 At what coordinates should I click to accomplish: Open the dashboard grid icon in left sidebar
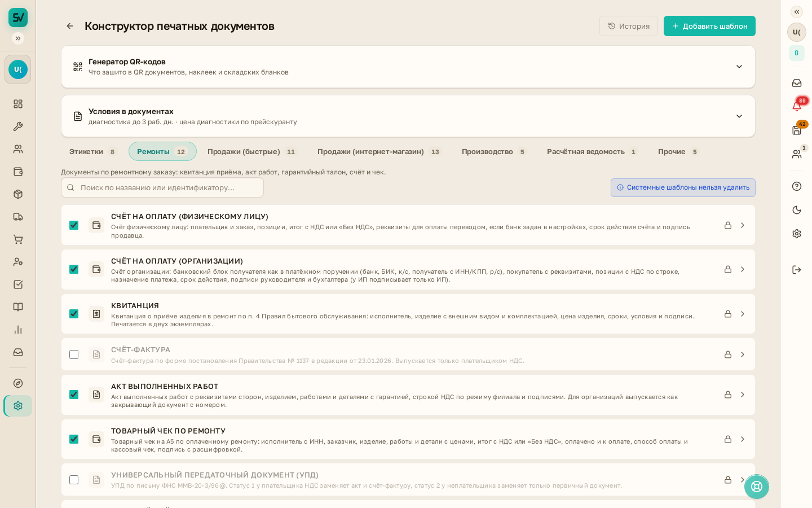(x=18, y=104)
